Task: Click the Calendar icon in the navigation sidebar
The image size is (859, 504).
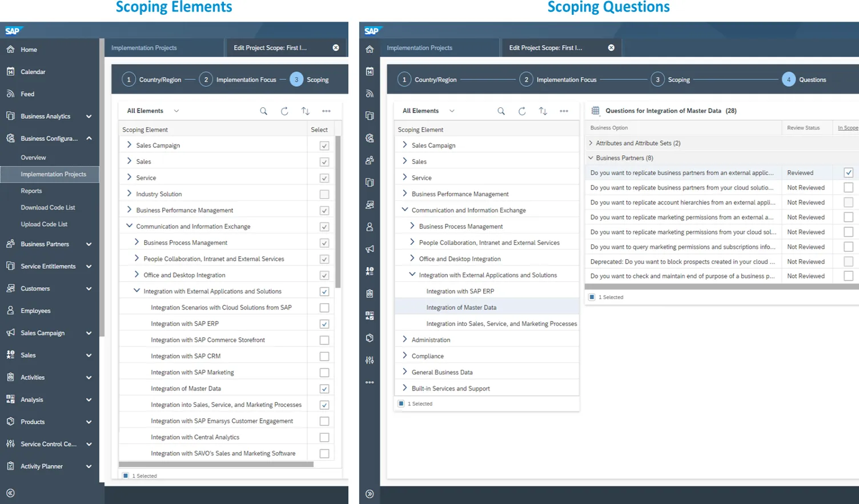Action: (x=10, y=71)
